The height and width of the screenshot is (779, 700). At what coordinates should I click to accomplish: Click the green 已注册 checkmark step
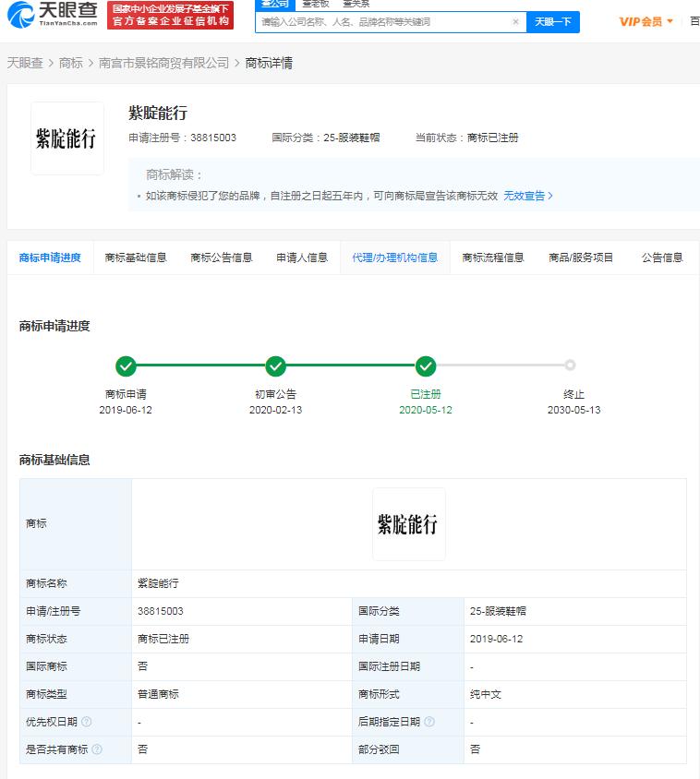pos(425,366)
